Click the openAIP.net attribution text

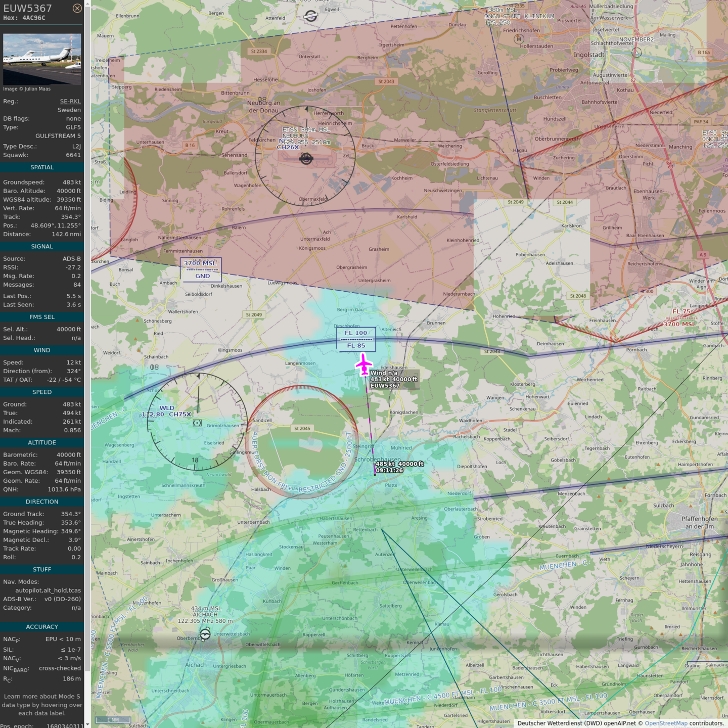tap(620, 723)
